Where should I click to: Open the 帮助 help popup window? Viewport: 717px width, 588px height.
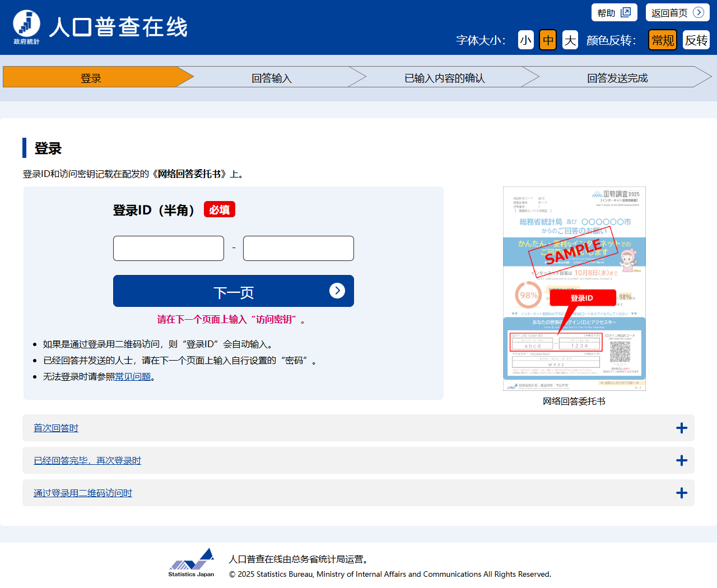[x=614, y=12]
